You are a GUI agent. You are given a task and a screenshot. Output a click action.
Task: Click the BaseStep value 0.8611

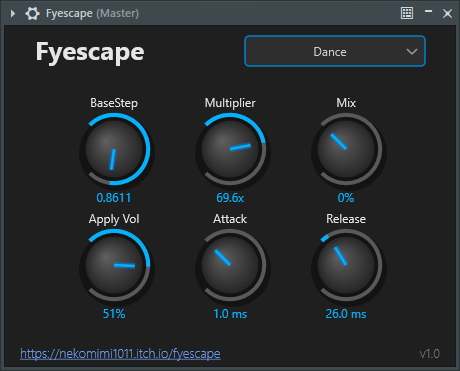coord(114,198)
